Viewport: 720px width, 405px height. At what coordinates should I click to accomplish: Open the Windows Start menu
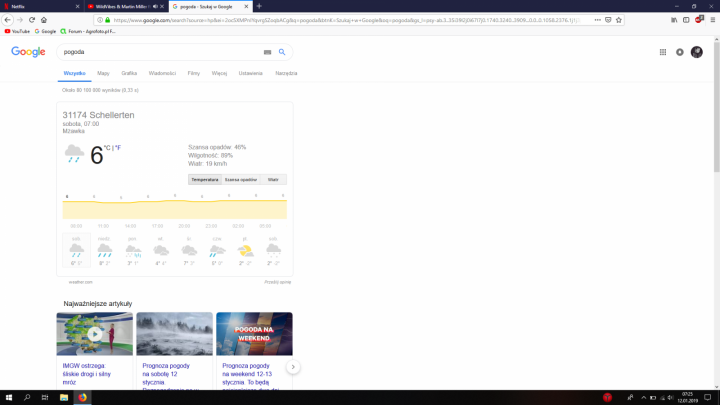(x=9, y=398)
